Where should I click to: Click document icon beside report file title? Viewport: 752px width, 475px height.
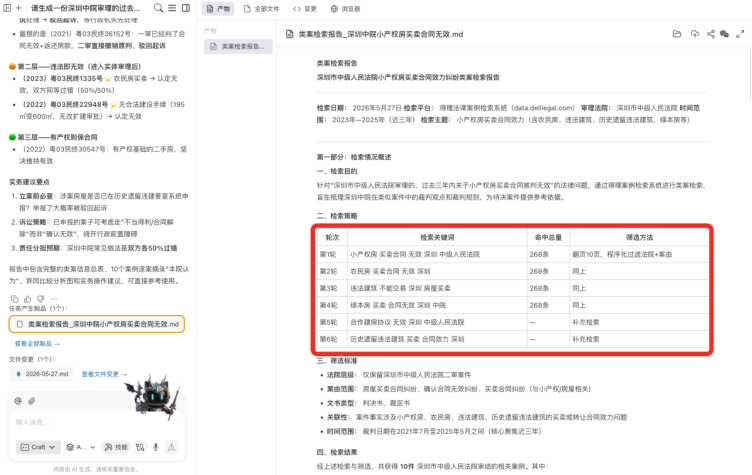[289, 34]
